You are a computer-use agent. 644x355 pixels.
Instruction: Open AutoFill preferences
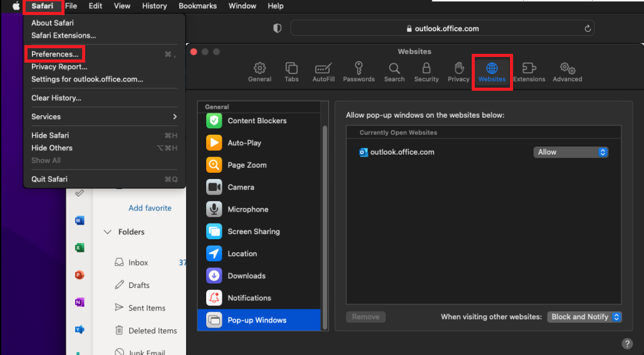pos(323,71)
